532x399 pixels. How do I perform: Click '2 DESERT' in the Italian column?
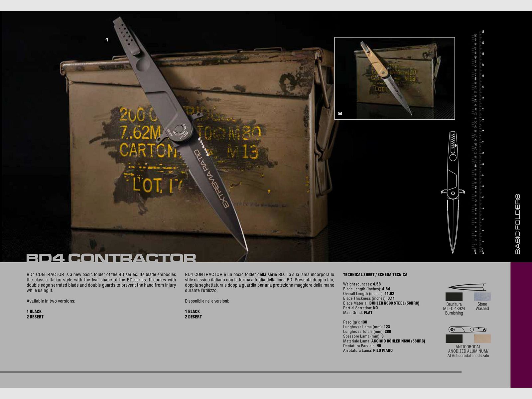coord(193,317)
